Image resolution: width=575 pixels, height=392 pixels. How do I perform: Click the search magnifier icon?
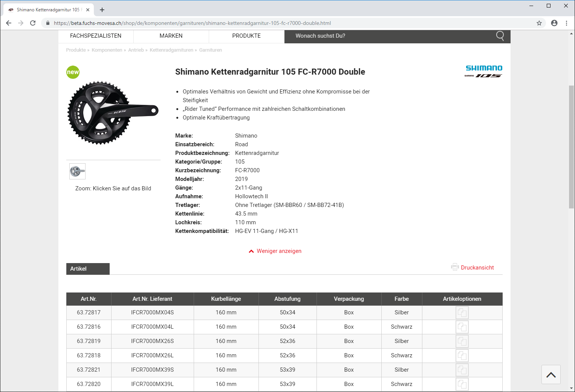[500, 36]
